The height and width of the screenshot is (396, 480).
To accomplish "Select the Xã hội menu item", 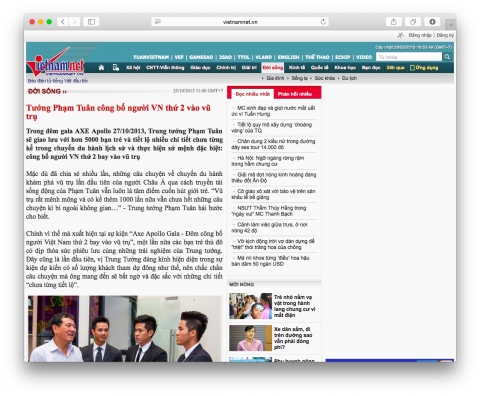I will 133,68.
